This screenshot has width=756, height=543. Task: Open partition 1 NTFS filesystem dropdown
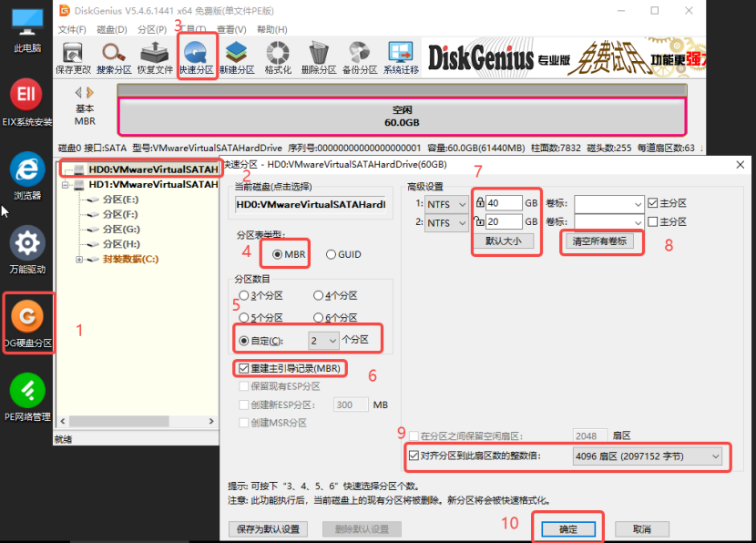point(446,204)
